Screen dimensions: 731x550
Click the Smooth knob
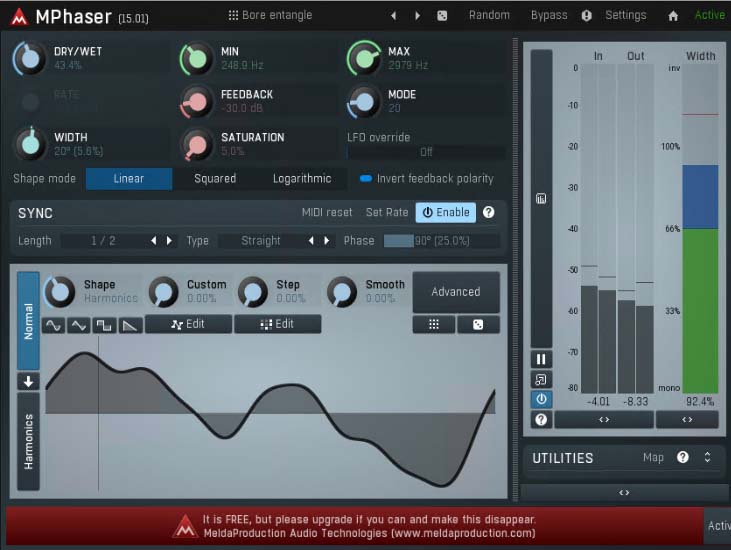click(x=342, y=292)
